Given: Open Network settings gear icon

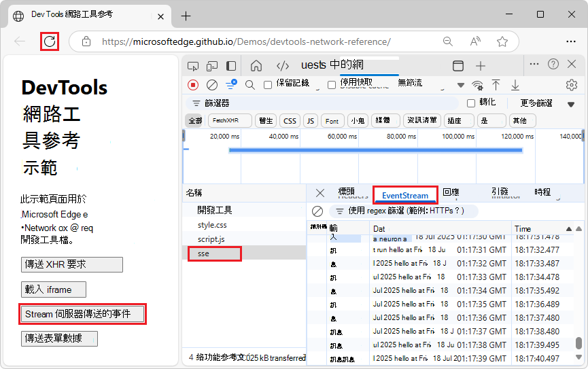Looking at the screenshot, I should (571, 85).
